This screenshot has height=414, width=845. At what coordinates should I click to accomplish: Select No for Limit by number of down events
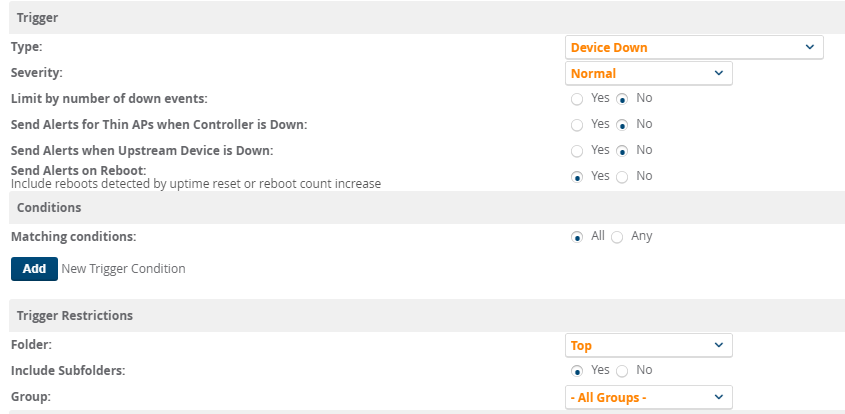pos(622,99)
